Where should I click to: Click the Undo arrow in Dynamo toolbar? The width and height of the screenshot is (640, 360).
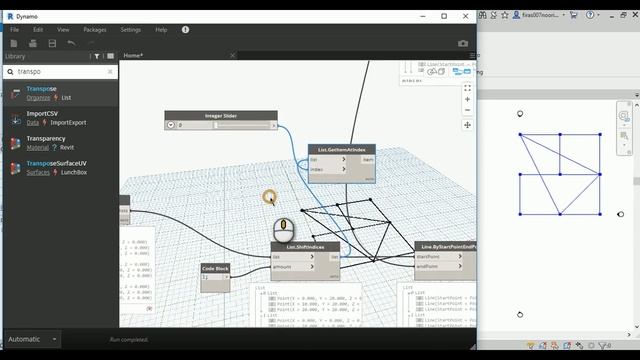(71, 43)
